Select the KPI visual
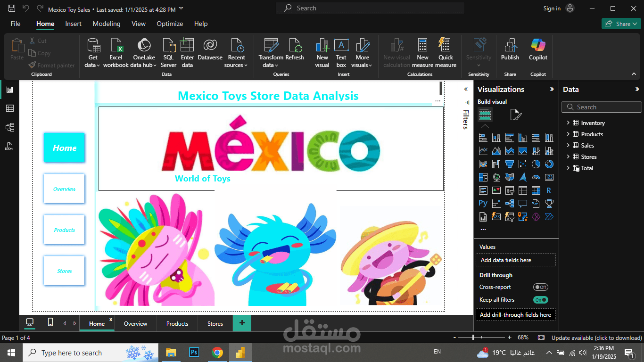Viewport: 644px width, 362px height. tap(496, 190)
